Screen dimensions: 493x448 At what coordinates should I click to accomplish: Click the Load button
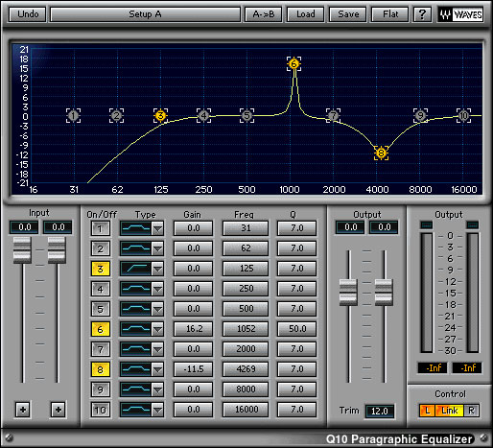pos(306,14)
